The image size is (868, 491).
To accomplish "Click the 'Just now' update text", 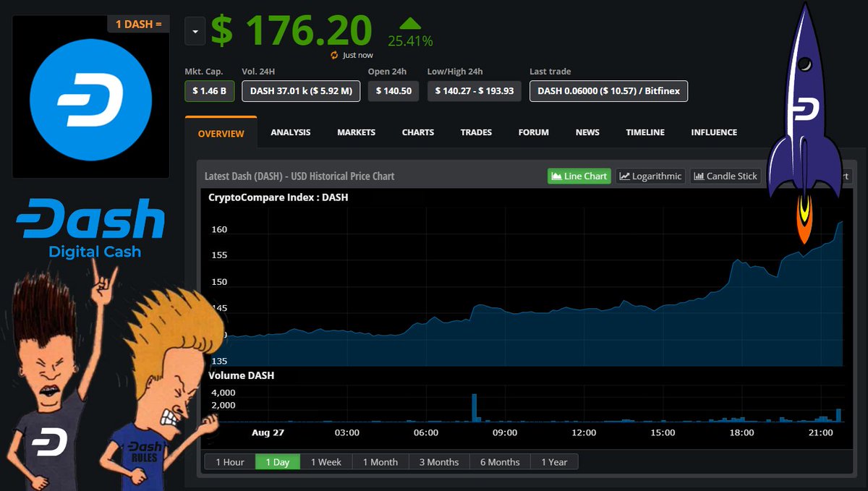I will pyautogui.click(x=358, y=55).
